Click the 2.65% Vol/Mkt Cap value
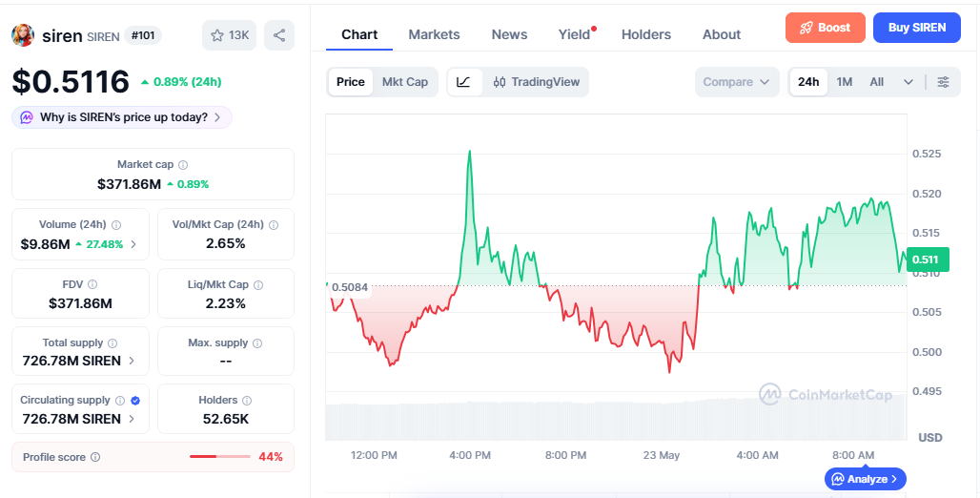The height and width of the screenshot is (498, 980). click(x=226, y=243)
